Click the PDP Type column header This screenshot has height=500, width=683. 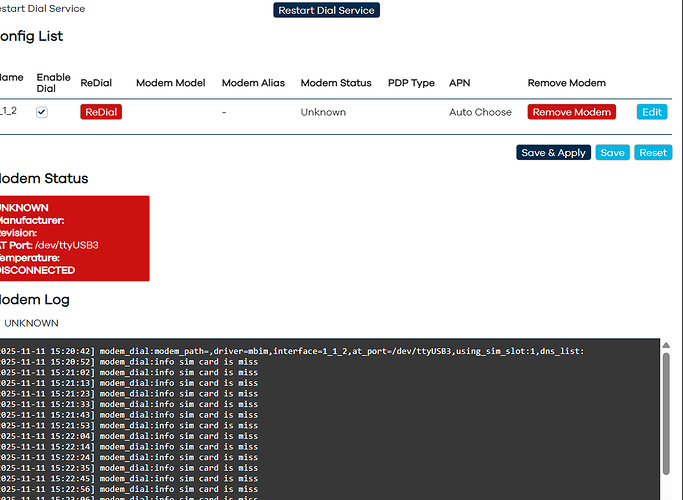(x=410, y=83)
